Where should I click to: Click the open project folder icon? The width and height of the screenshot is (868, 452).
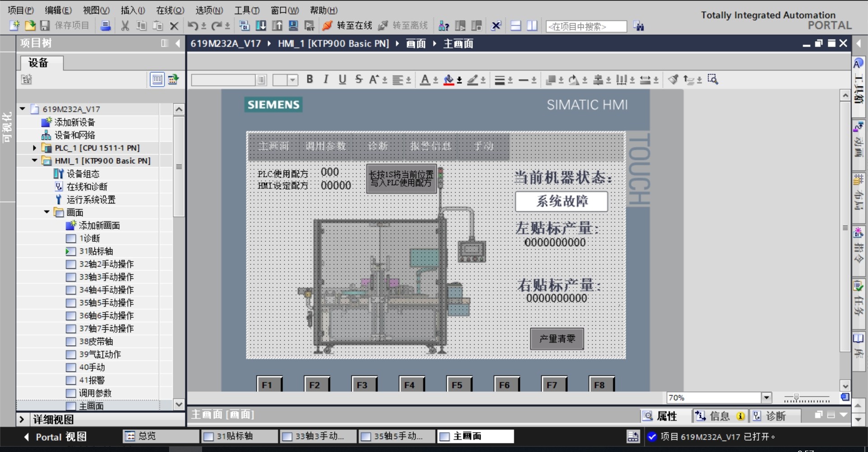[x=30, y=26]
